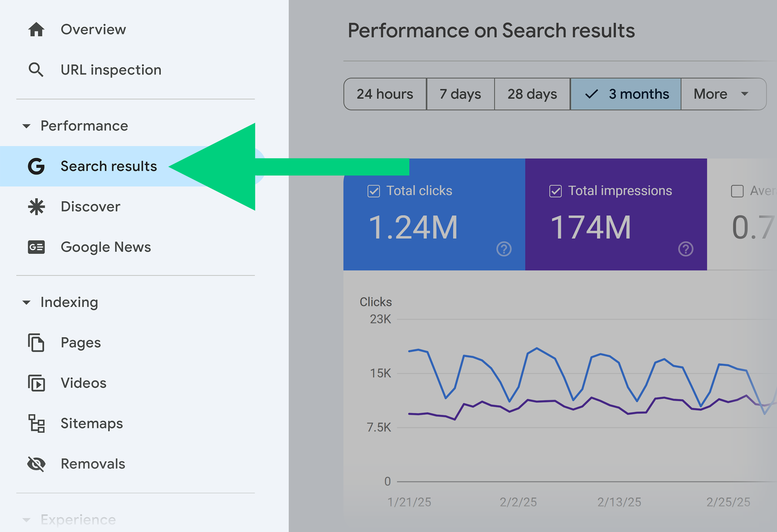Select the 24 hours date range
Viewport: 777px width, 532px height.
point(385,94)
